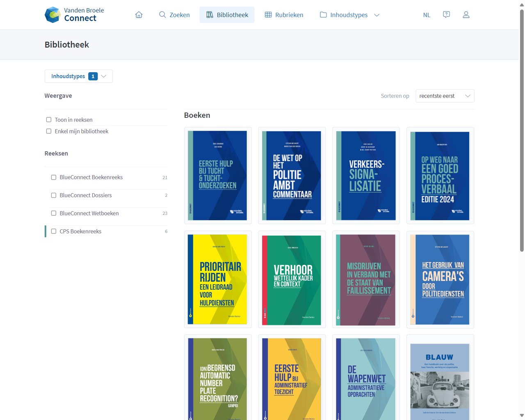Screen dimensions: 525x420
Task: Filter by BlueConnect Boekenreeks checkbox
Action: (x=54, y=178)
